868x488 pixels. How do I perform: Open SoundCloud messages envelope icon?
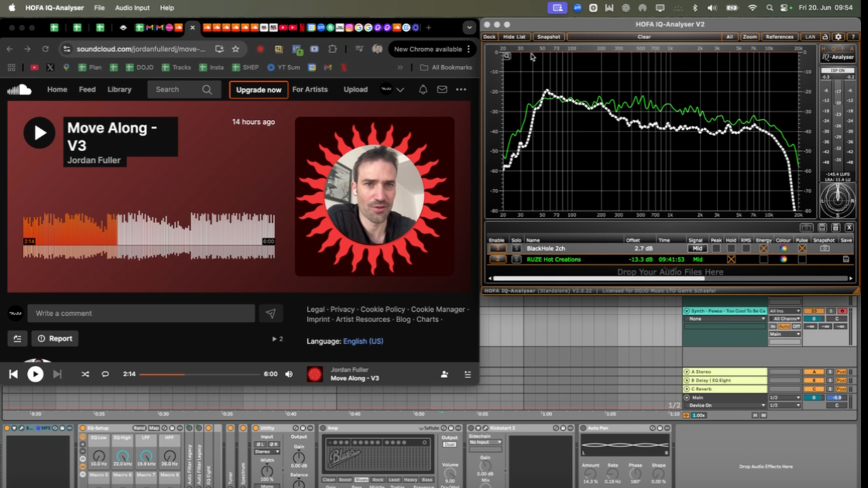click(442, 89)
